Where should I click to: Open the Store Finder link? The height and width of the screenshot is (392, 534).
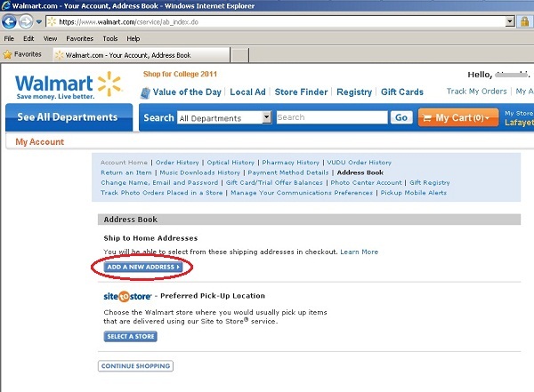pos(301,92)
